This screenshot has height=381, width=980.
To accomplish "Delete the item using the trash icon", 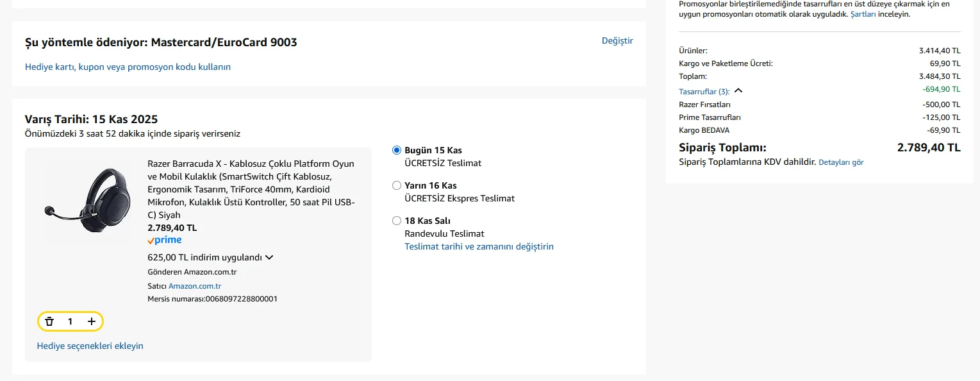I will tap(49, 321).
